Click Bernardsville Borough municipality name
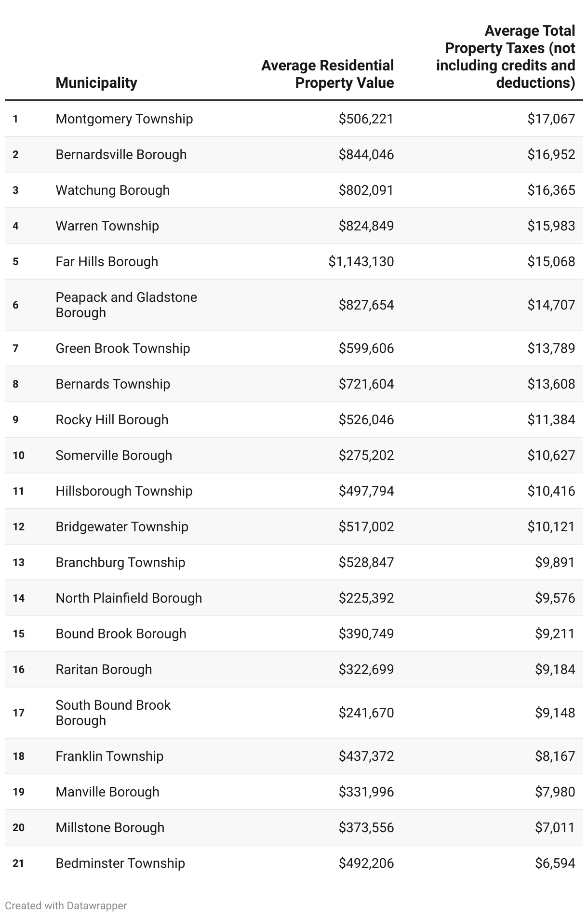 click(121, 155)
